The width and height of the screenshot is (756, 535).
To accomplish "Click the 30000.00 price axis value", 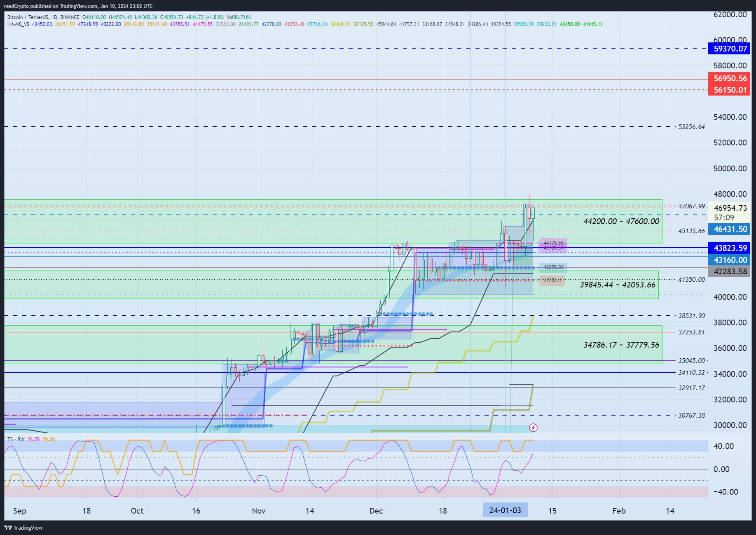I will [x=730, y=425].
